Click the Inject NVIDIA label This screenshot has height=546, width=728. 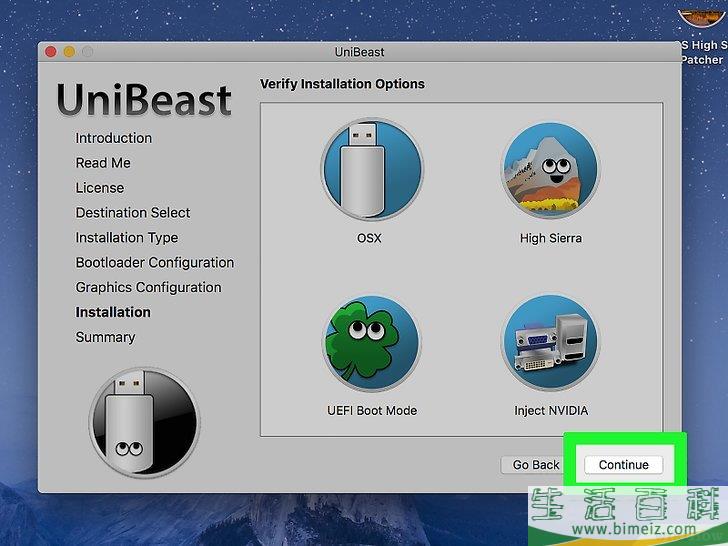(551, 410)
